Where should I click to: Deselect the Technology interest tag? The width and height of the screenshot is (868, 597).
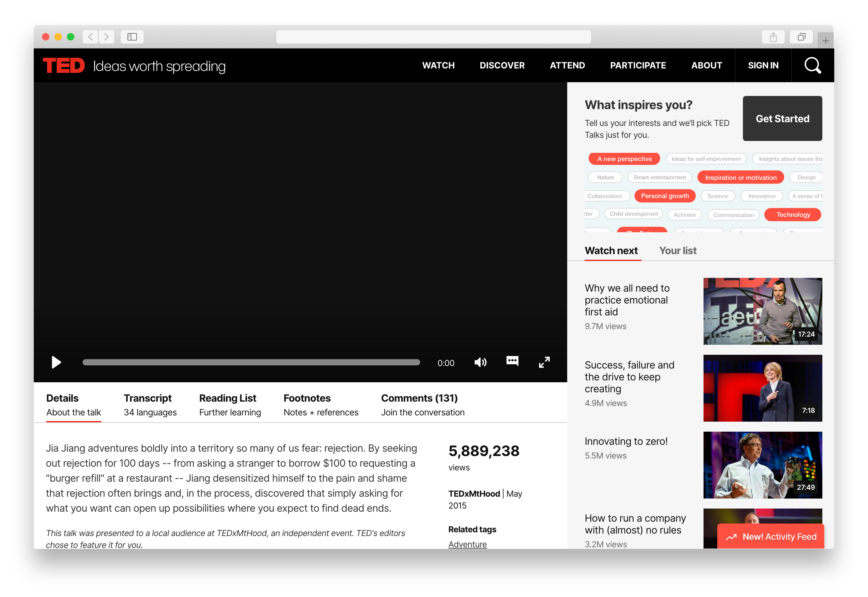click(x=792, y=215)
